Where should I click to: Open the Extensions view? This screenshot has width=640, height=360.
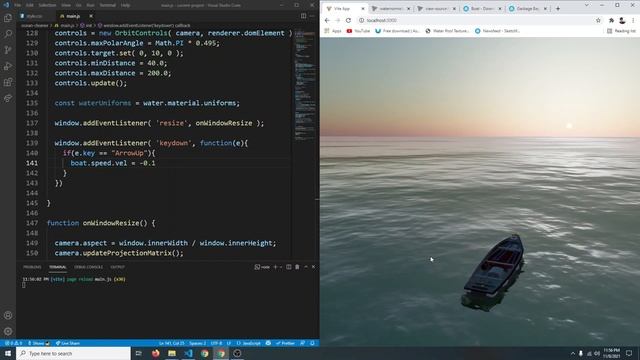(8, 82)
